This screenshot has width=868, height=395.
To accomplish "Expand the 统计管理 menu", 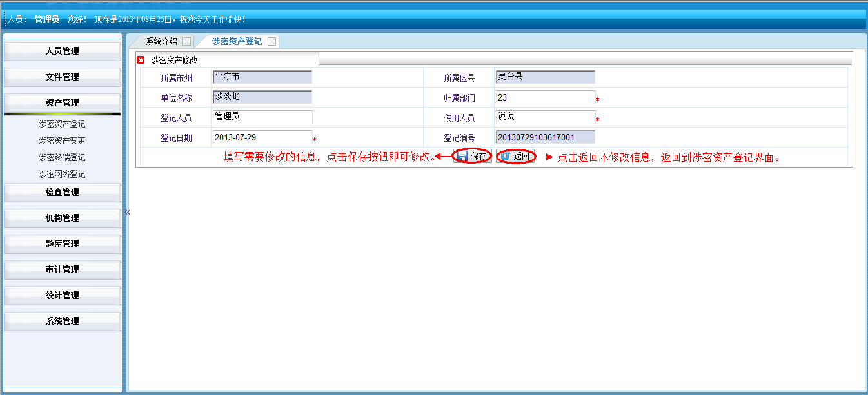I will 63,296.
